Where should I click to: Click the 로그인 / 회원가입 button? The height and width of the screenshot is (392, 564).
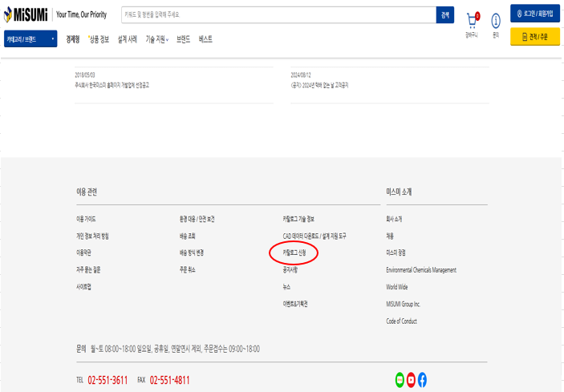click(x=534, y=14)
